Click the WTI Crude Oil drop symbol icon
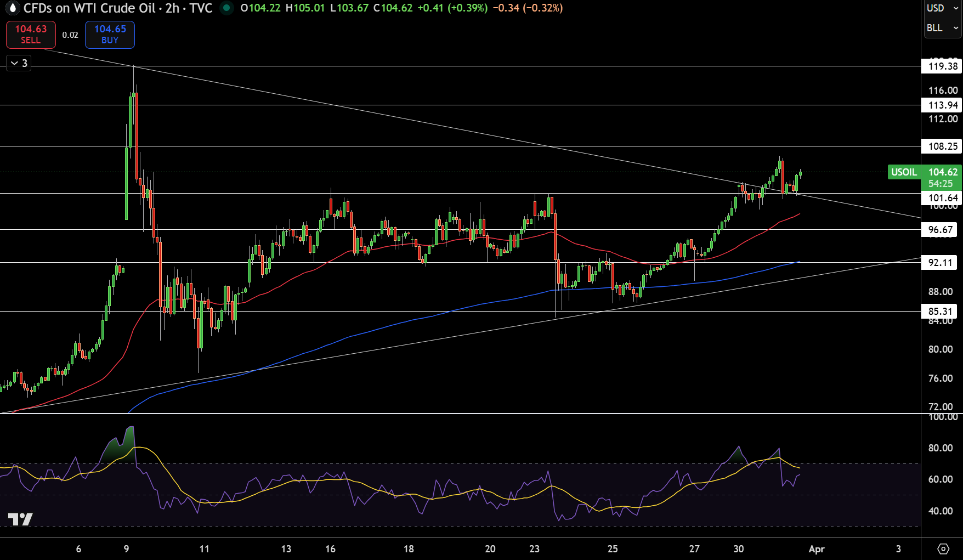963x560 pixels. coord(13,8)
